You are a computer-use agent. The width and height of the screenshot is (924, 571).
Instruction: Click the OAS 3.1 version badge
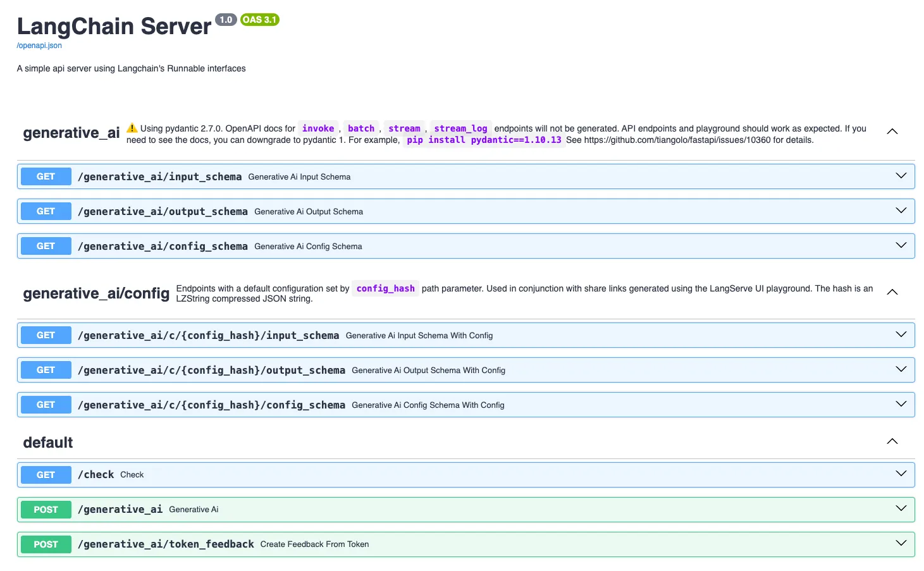(259, 20)
